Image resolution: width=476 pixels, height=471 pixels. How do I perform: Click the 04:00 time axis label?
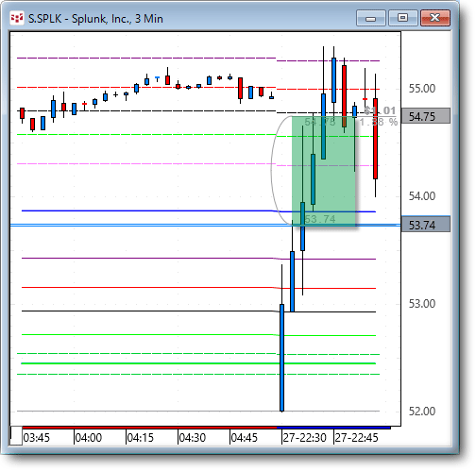(89, 438)
